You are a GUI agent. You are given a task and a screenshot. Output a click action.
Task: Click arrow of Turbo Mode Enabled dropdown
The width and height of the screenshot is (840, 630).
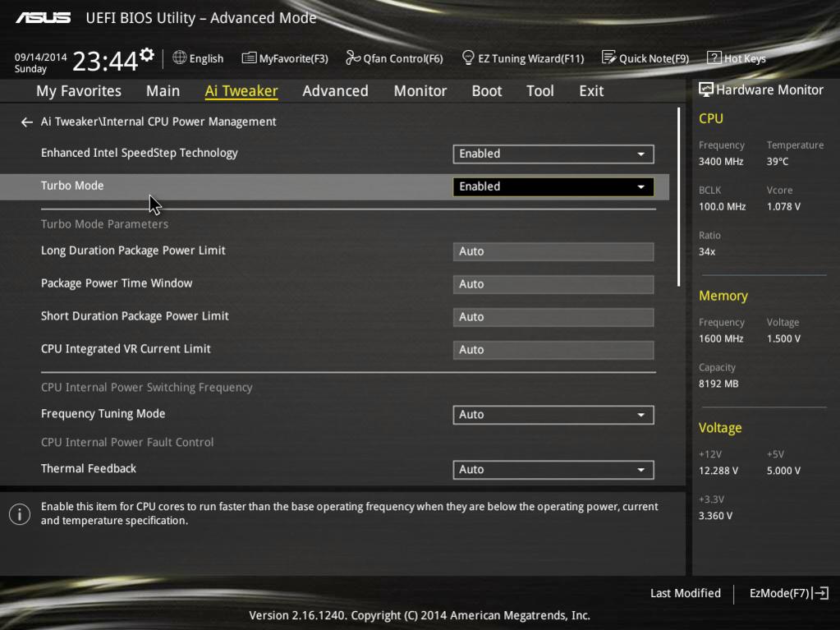[x=640, y=187]
